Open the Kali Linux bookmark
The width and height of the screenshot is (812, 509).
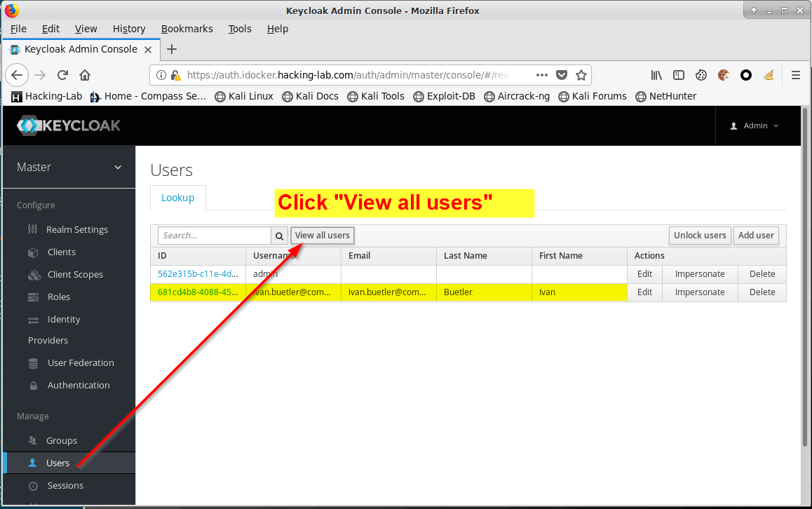244,96
